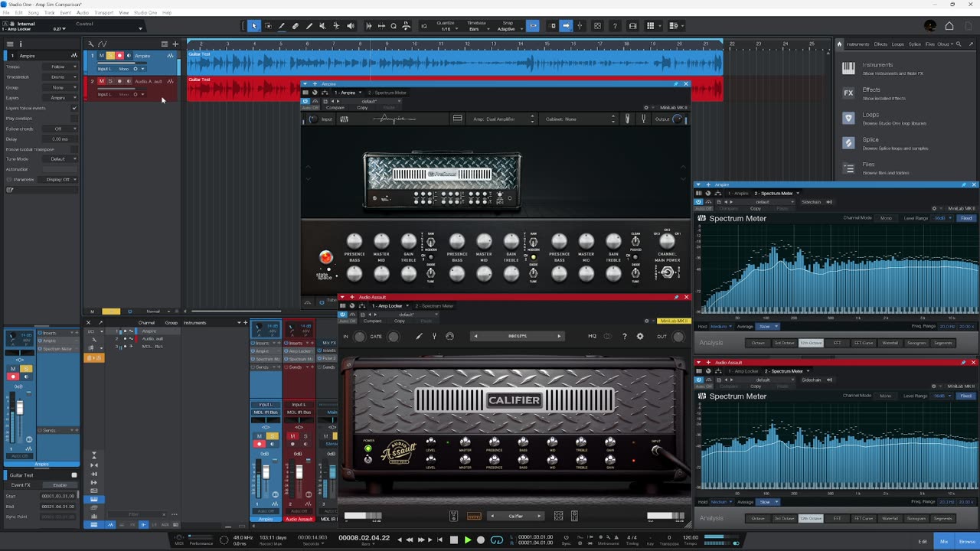Open Audio Assault plugin settings gear
This screenshot has width=980, height=551.
coord(640,336)
